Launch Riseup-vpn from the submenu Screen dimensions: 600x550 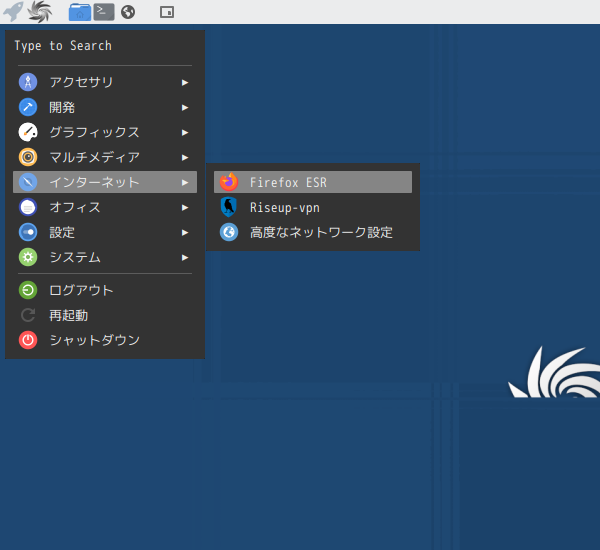[x=313, y=207]
